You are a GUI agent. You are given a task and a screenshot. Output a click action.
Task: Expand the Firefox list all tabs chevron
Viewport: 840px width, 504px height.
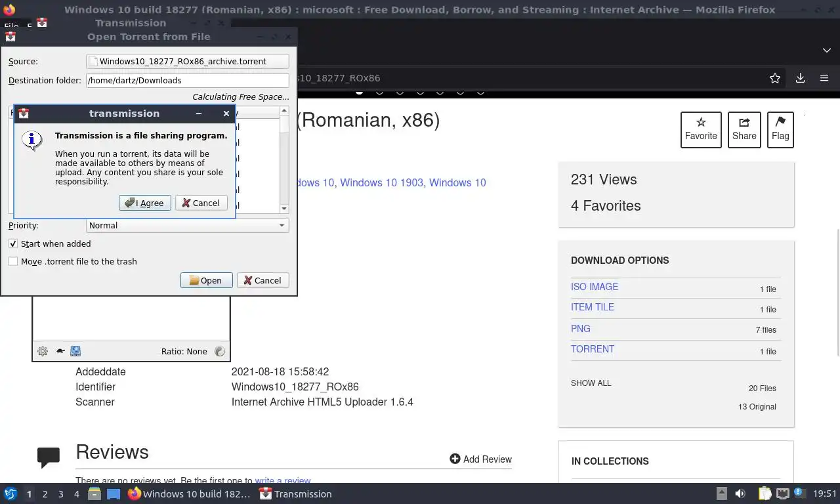(x=826, y=51)
